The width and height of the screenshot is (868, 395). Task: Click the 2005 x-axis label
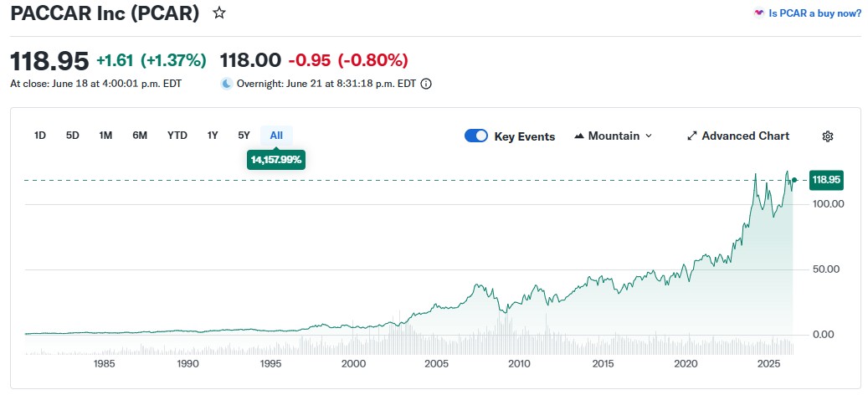436,364
